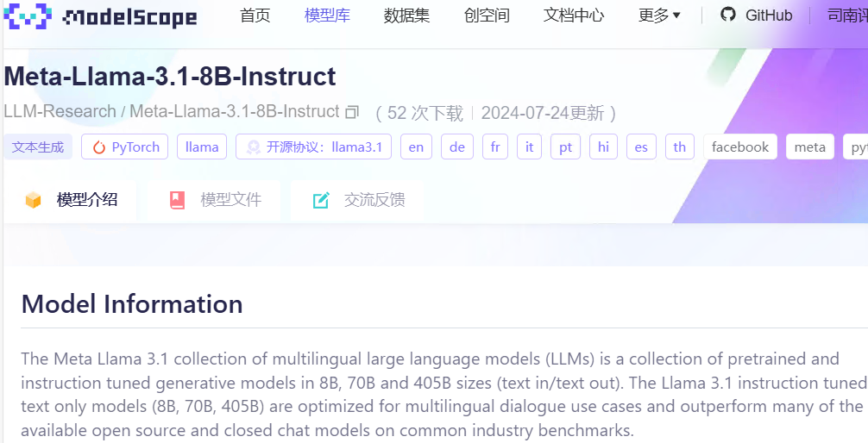Screen dimensions: 868x443
Task: Switch to 模型文件 tab
Action: click(214, 200)
